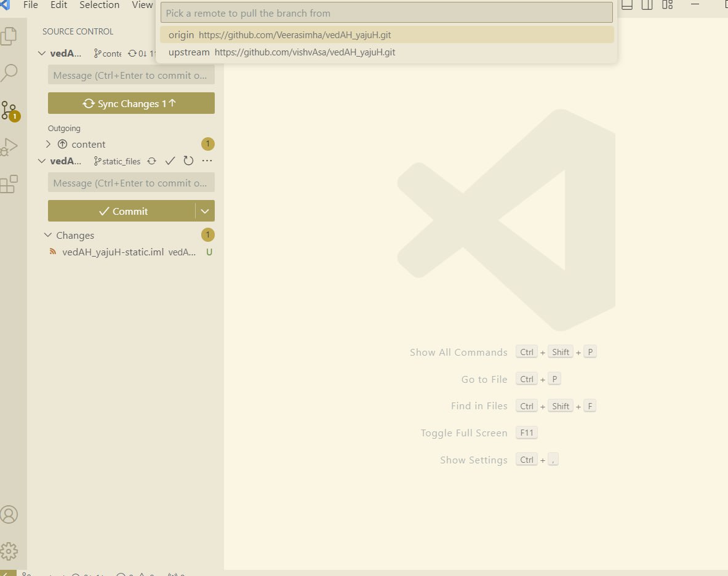This screenshot has width=728, height=576.
Task: Open the Customize Layout icon
Action: point(668,5)
